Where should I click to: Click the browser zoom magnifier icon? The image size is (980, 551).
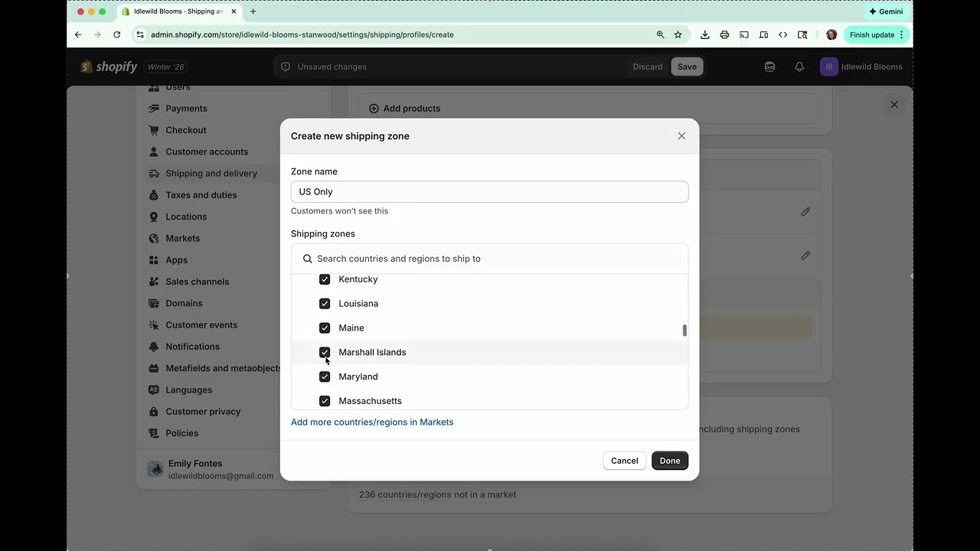pyautogui.click(x=660, y=34)
